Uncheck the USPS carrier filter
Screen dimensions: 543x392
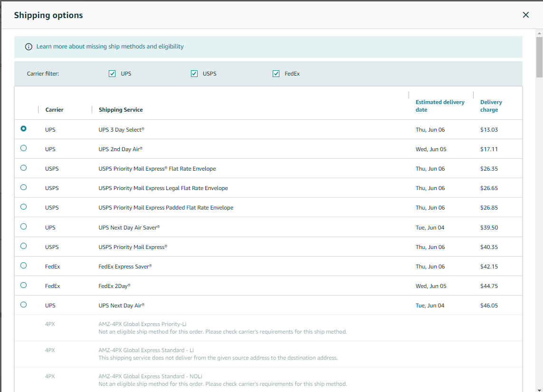click(x=194, y=74)
